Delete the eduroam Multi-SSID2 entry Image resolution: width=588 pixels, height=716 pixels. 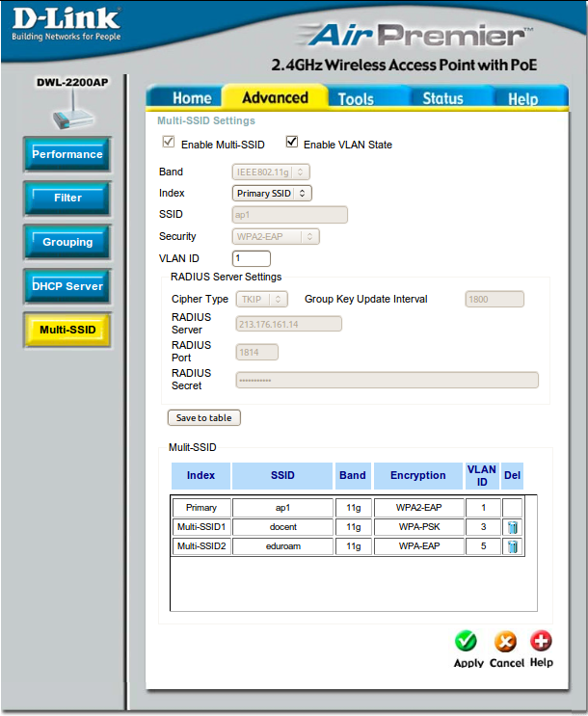[512, 546]
